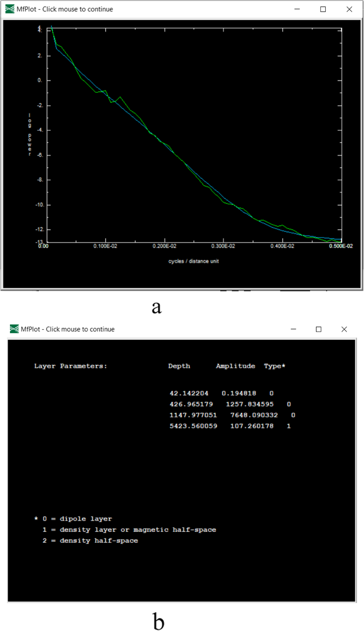Click the legend line '2 = density half-space'

tap(90, 540)
